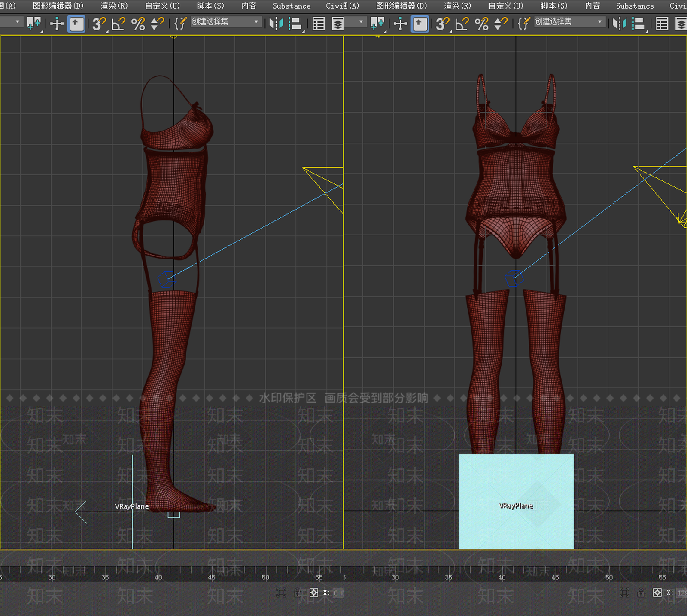Open the 图形编辑器(D) menu above front viewport
Screen dimensions: 687x616
(401, 6)
